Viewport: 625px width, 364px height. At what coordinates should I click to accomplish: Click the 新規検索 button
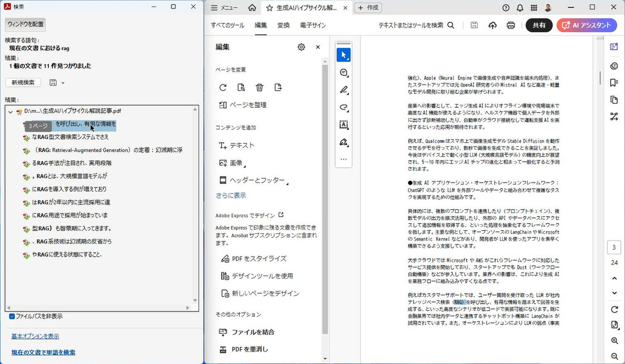[23, 82]
